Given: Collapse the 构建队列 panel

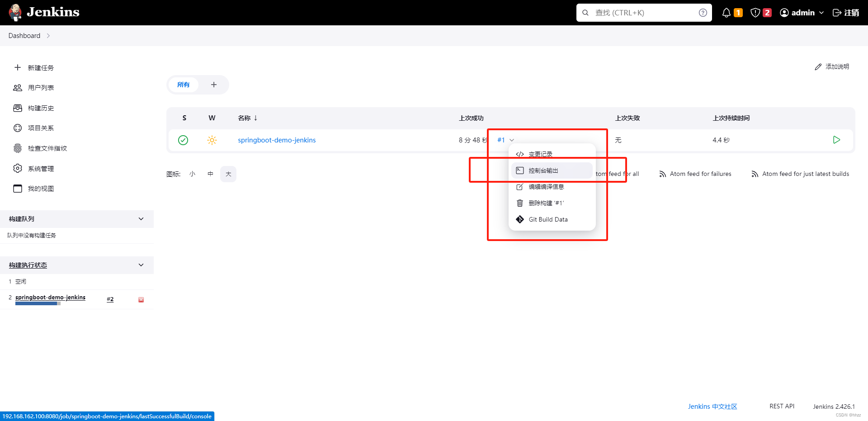Looking at the screenshot, I should (141, 219).
